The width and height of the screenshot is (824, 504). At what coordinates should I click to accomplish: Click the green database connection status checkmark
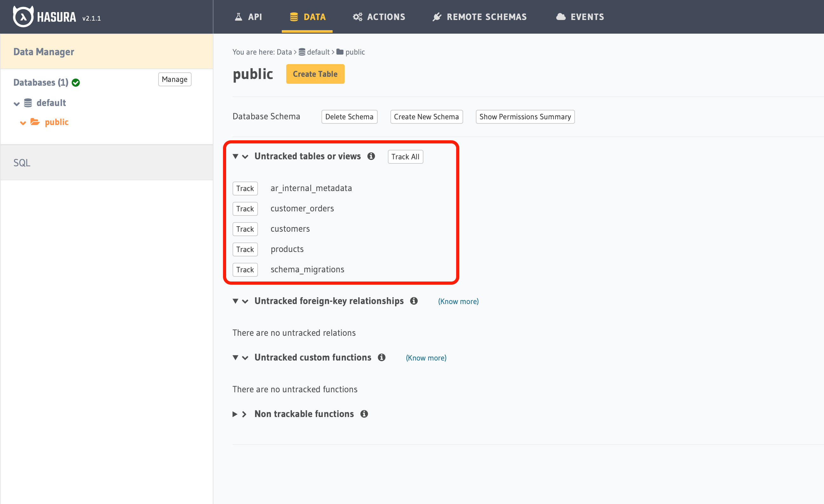click(x=76, y=83)
